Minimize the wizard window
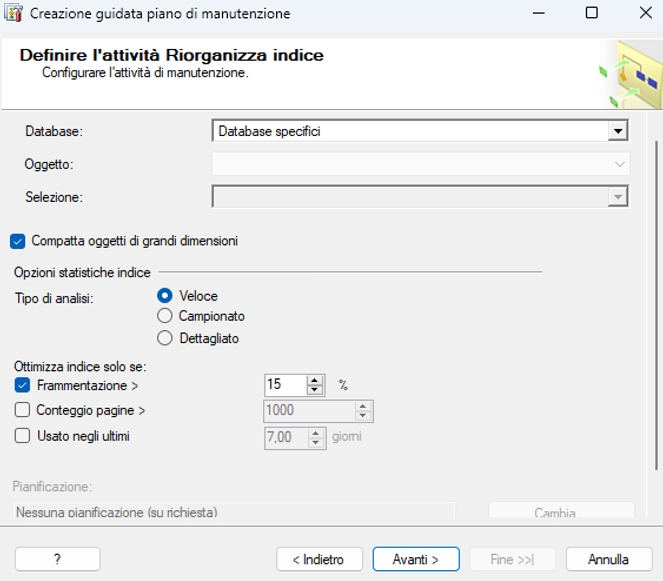663x581 pixels. coord(538,13)
